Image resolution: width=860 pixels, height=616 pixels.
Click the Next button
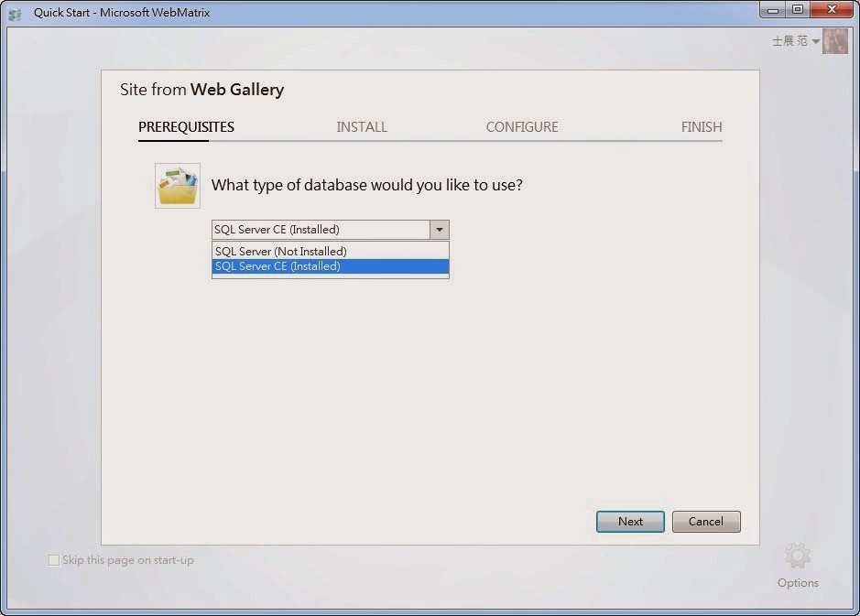tap(630, 522)
